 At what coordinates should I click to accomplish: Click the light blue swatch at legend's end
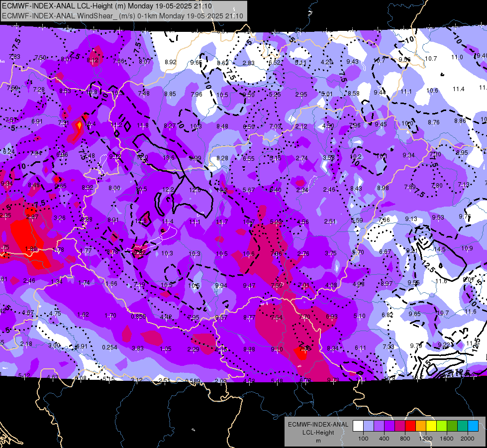[473, 426]
